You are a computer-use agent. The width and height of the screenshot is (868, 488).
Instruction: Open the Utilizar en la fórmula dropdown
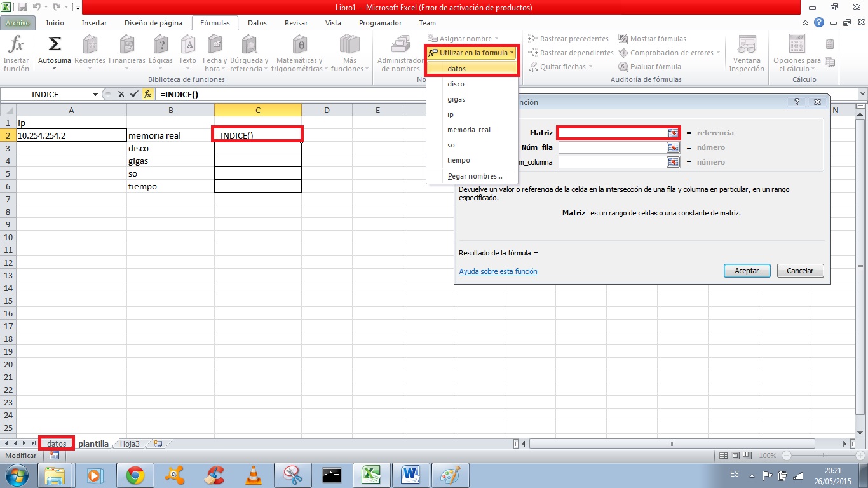pos(471,53)
